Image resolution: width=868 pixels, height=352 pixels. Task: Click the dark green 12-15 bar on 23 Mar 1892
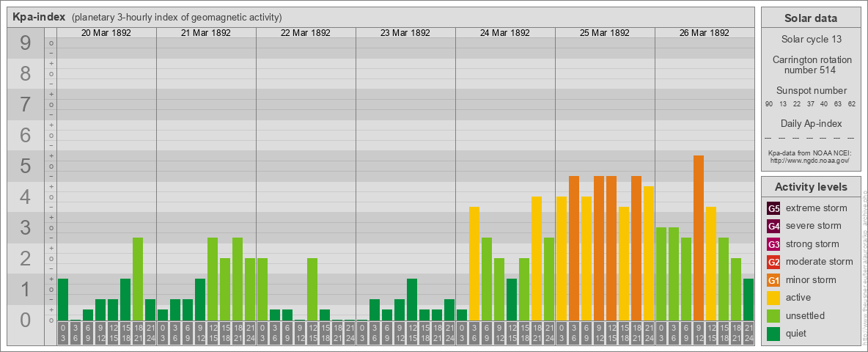[412, 299]
